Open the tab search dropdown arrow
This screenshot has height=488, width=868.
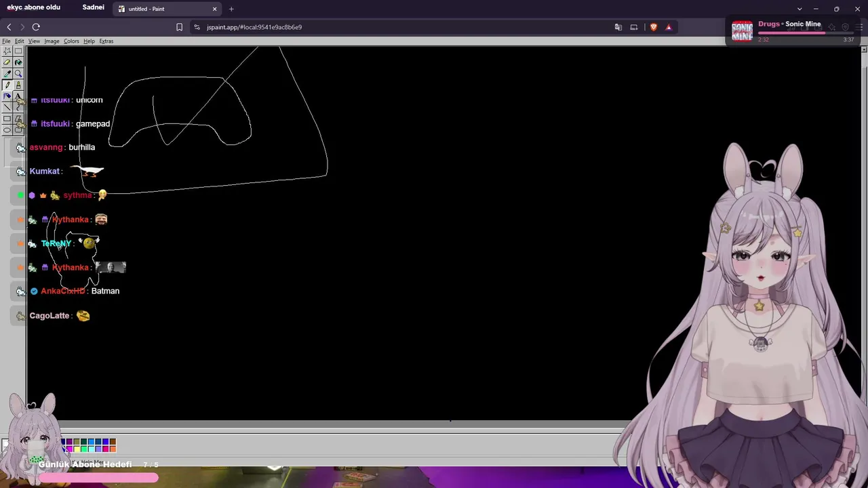coord(800,9)
